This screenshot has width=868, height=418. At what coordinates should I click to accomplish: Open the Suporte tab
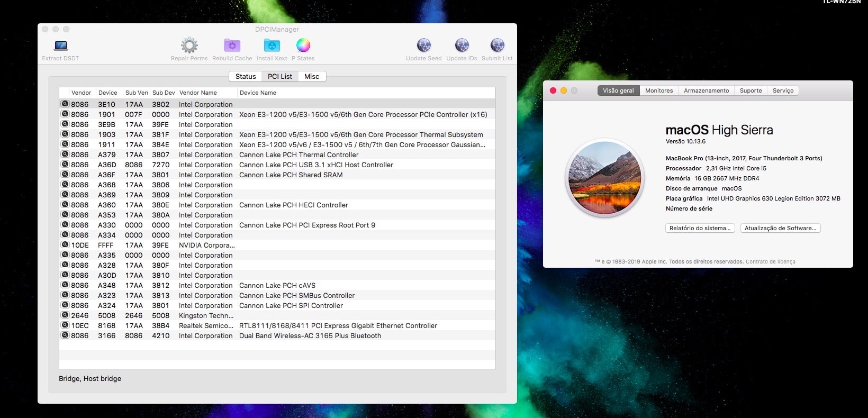(x=751, y=90)
